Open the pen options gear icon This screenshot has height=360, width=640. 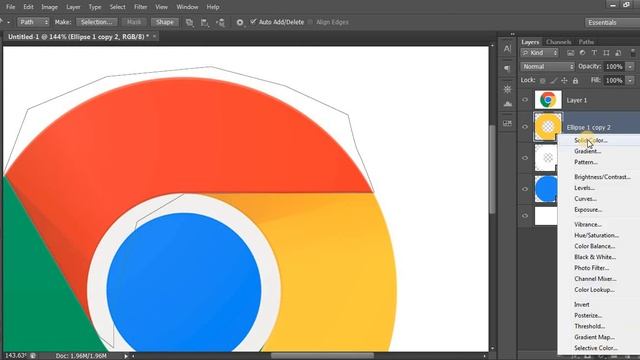tap(240, 22)
